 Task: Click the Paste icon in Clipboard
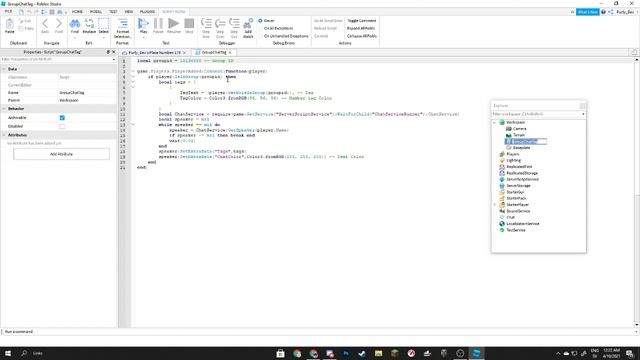click(9, 26)
